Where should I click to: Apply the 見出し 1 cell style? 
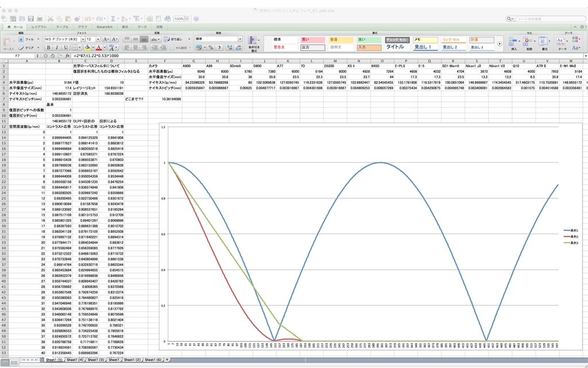point(424,47)
